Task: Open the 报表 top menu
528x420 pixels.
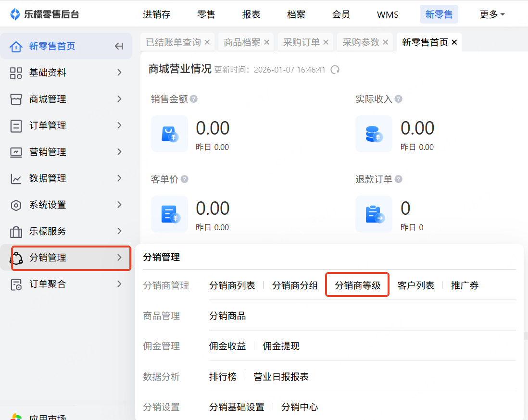Action: tap(251, 14)
